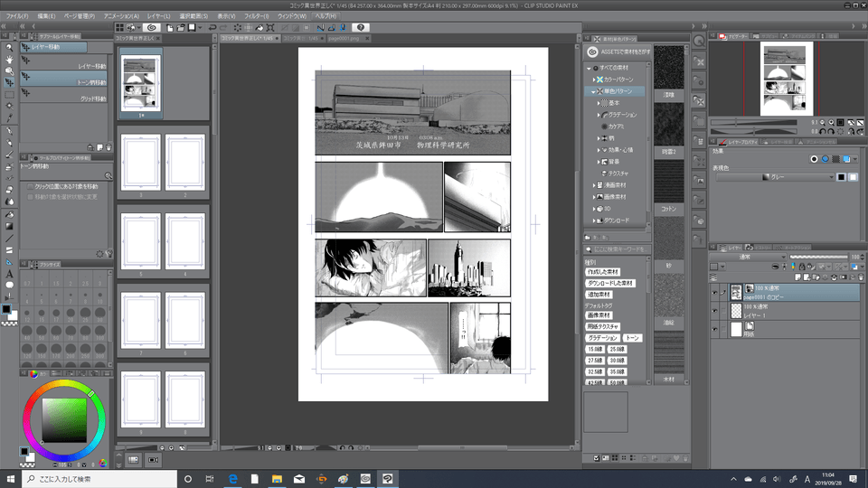
Task: Collapse 単色パターン tree node
Action: pyautogui.click(x=593, y=91)
